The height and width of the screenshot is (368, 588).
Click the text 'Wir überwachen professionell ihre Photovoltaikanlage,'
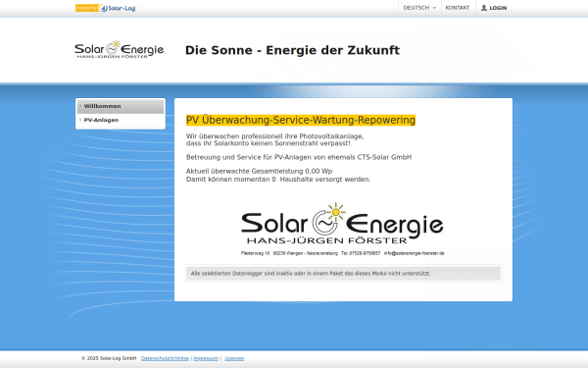pos(274,136)
